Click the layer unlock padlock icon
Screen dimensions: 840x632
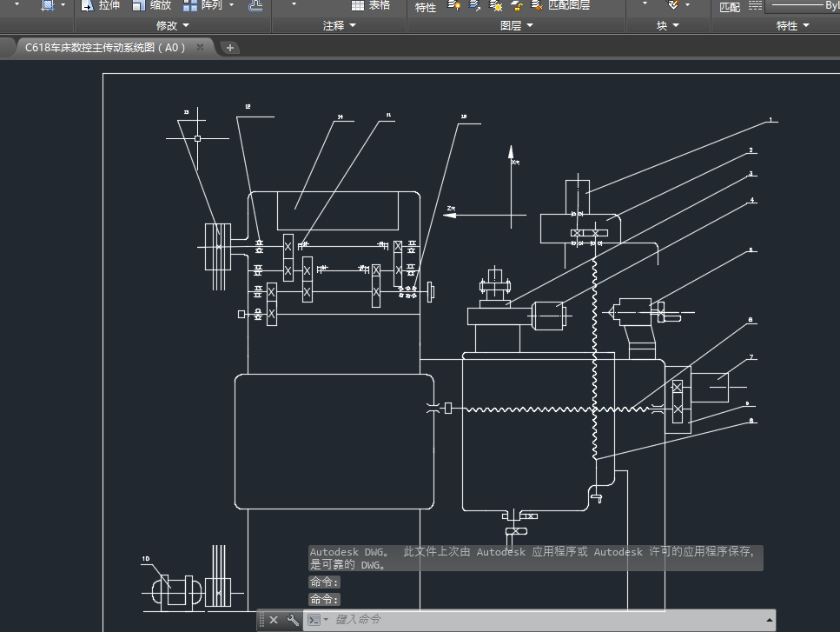(x=516, y=6)
